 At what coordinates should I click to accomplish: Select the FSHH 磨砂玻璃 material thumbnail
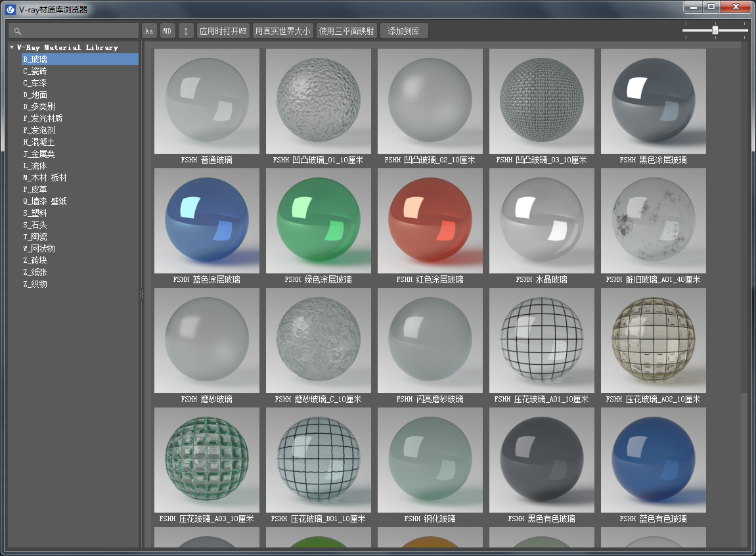(x=207, y=340)
